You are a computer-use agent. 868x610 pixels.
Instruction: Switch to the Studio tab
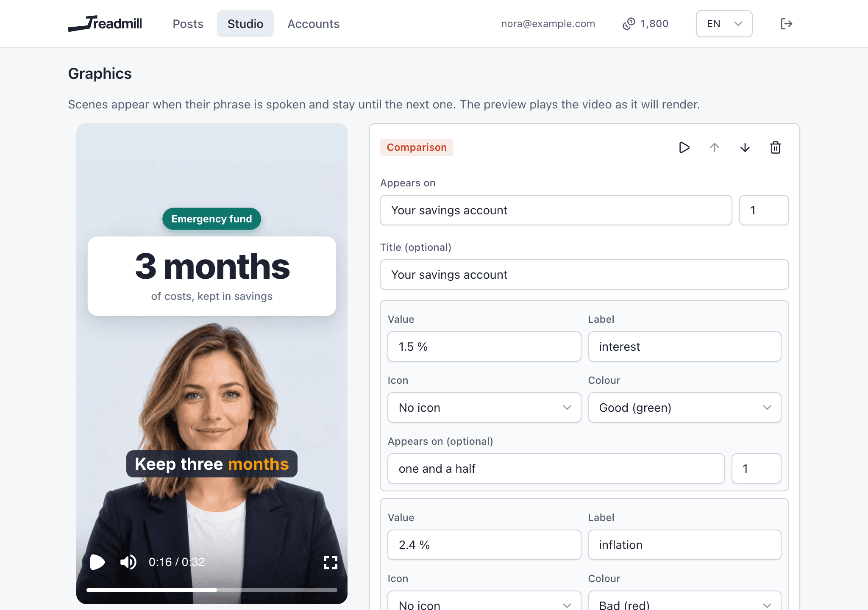click(x=245, y=24)
